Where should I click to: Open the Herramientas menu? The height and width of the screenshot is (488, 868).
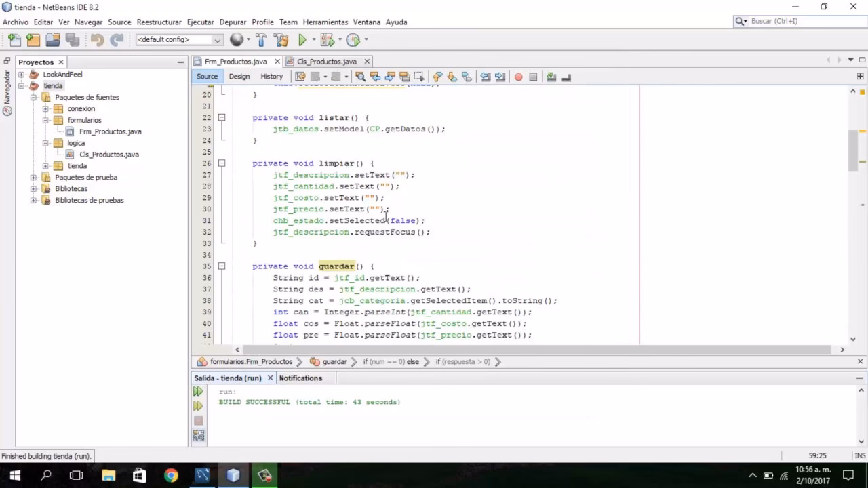coord(325,22)
